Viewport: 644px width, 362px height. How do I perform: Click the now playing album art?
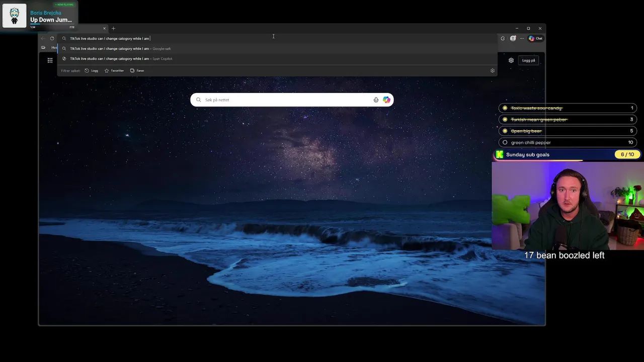pyautogui.click(x=15, y=16)
